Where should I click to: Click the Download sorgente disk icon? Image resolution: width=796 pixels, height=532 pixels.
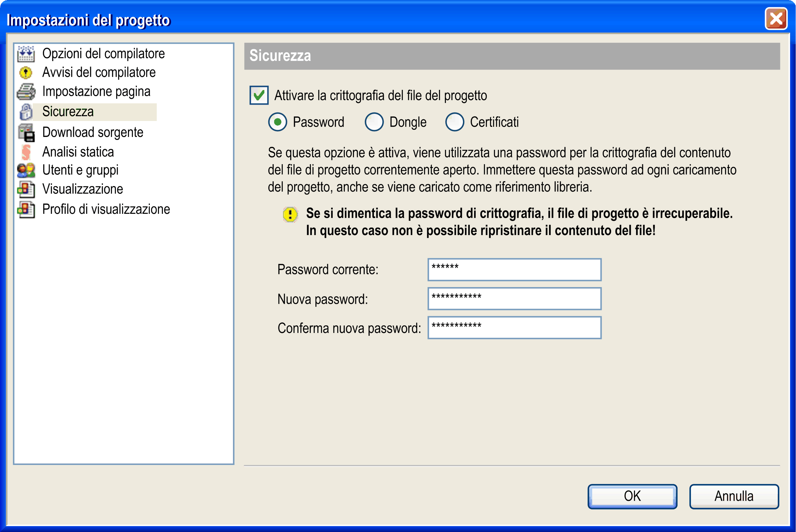coord(26,133)
